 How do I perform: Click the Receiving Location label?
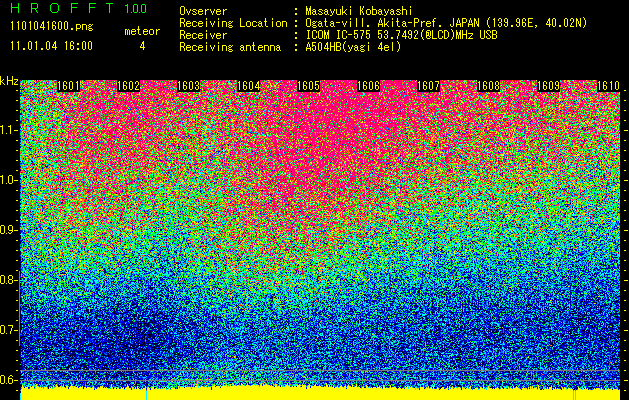pyautogui.click(x=233, y=23)
